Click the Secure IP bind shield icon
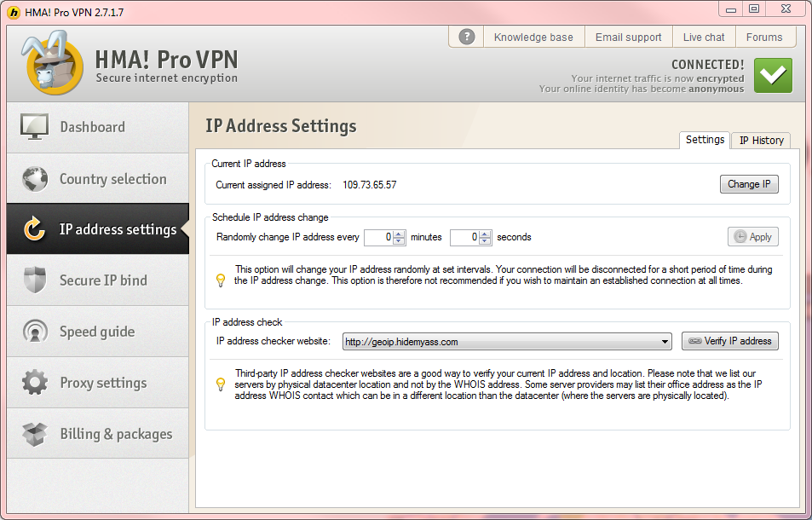The height and width of the screenshot is (520, 812). click(x=35, y=280)
